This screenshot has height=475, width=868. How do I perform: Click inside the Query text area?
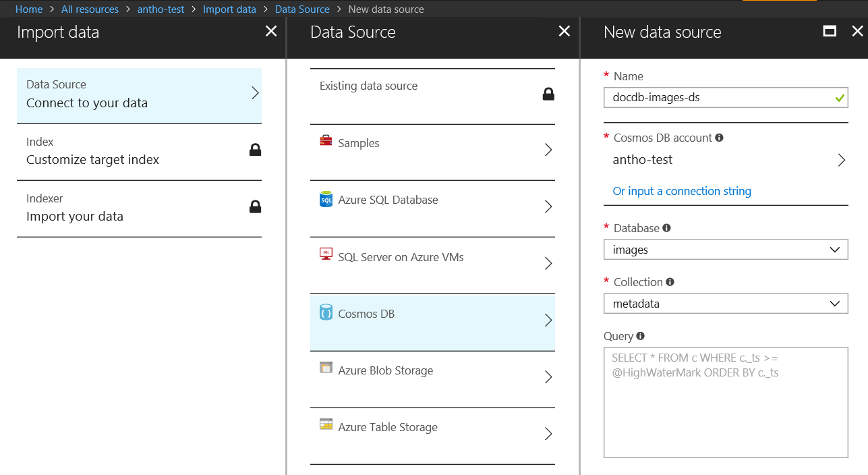(x=726, y=403)
